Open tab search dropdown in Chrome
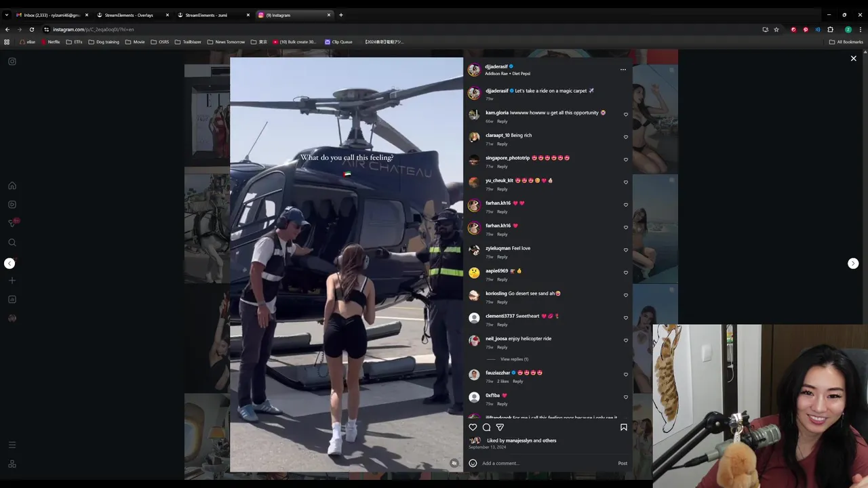Image resolution: width=868 pixels, height=488 pixels. (x=7, y=15)
